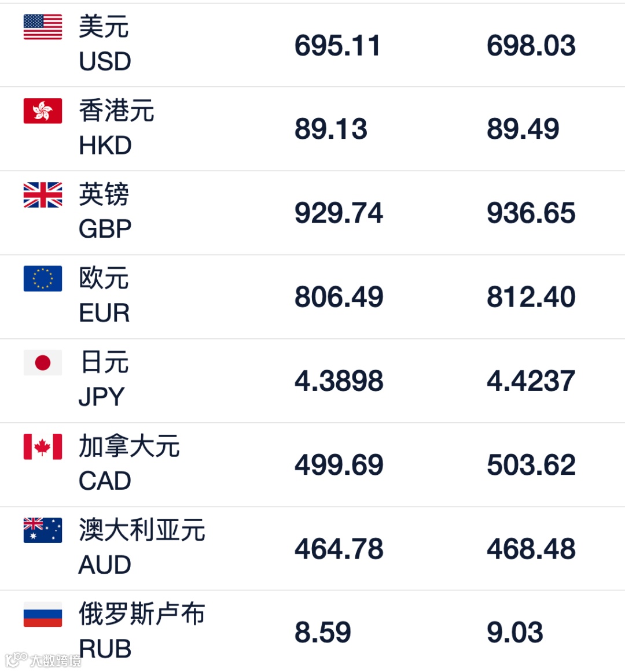Open the GBP currency row
625x672 pixels.
tap(312, 213)
